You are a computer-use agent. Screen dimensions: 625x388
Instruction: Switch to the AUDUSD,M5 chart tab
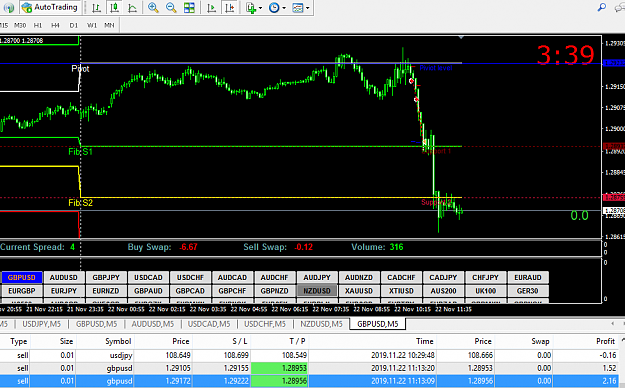click(153, 324)
